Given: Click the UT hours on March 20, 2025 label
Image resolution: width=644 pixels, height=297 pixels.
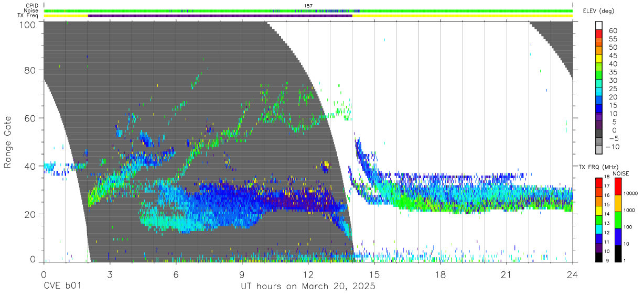Looking at the screenshot, I should pyautogui.click(x=308, y=288).
